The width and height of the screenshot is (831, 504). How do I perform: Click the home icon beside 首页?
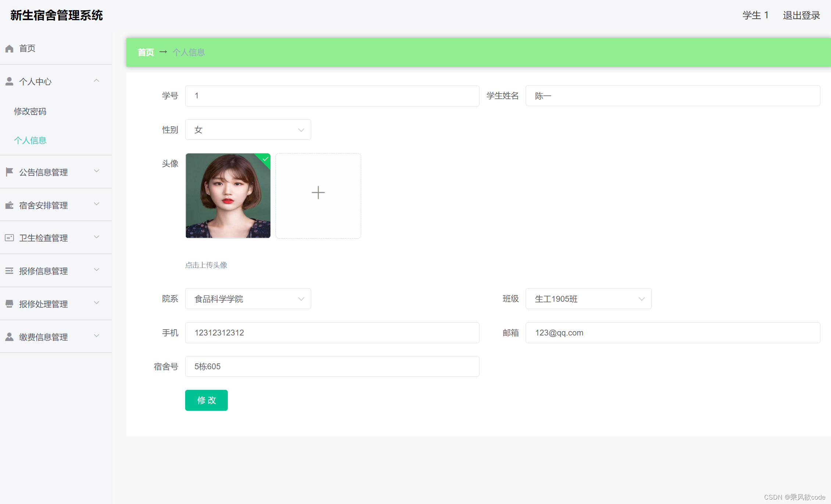tap(9, 48)
